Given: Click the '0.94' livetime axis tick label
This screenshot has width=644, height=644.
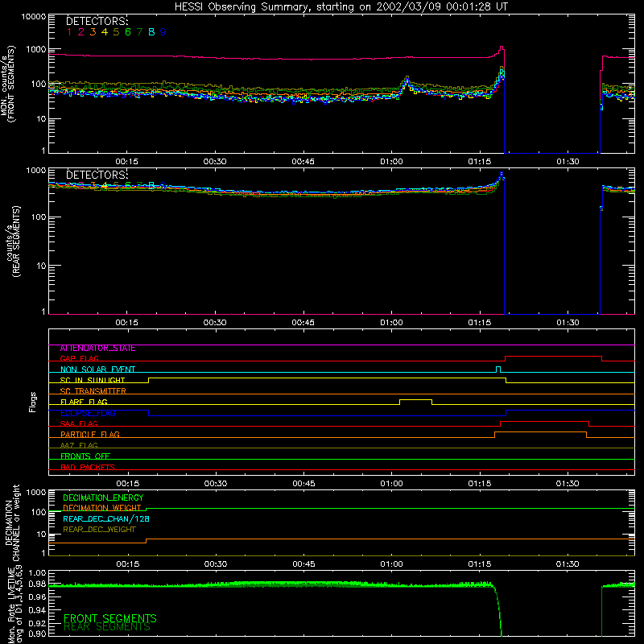Looking at the screenshot, I should coord(37,610).
